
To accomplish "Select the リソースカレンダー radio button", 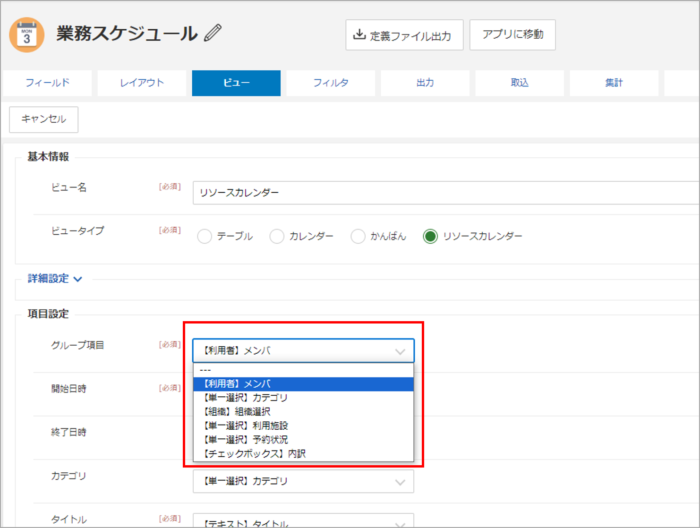I will (x=430, y=236).
